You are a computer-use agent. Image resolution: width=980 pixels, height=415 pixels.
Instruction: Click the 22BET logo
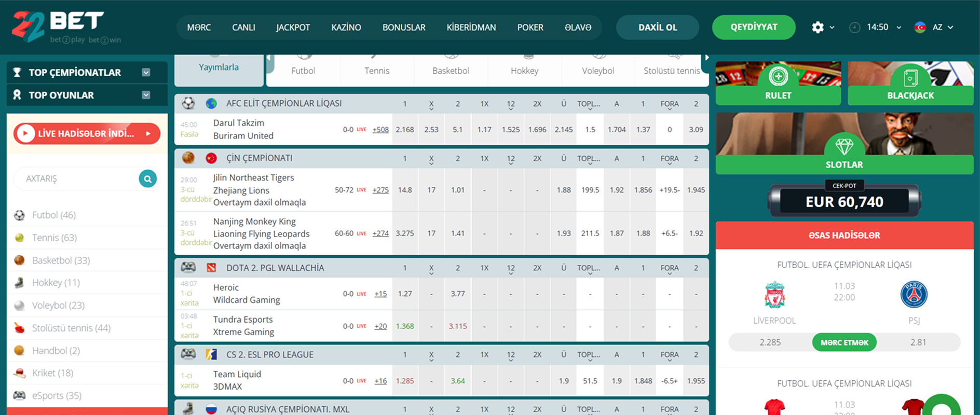[66, 27]
